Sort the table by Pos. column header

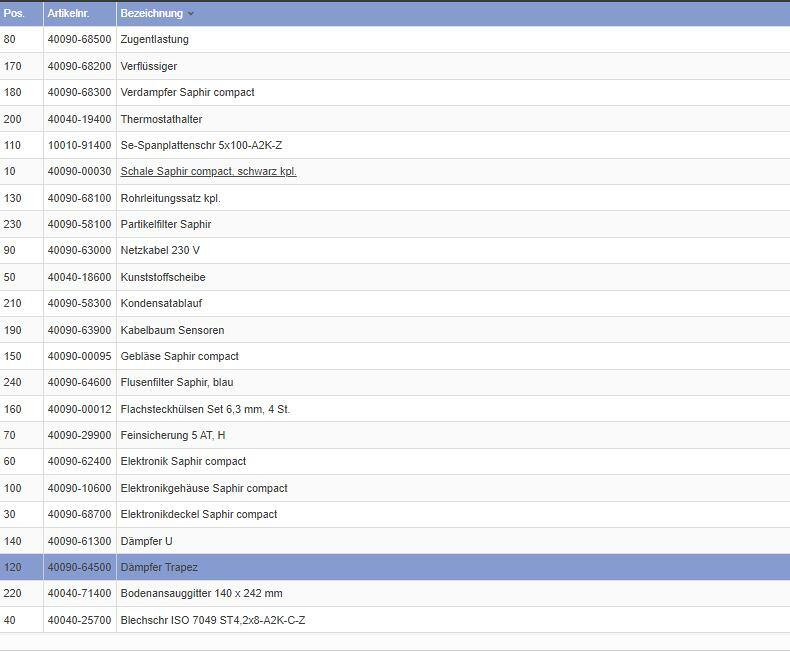(14, 13)
